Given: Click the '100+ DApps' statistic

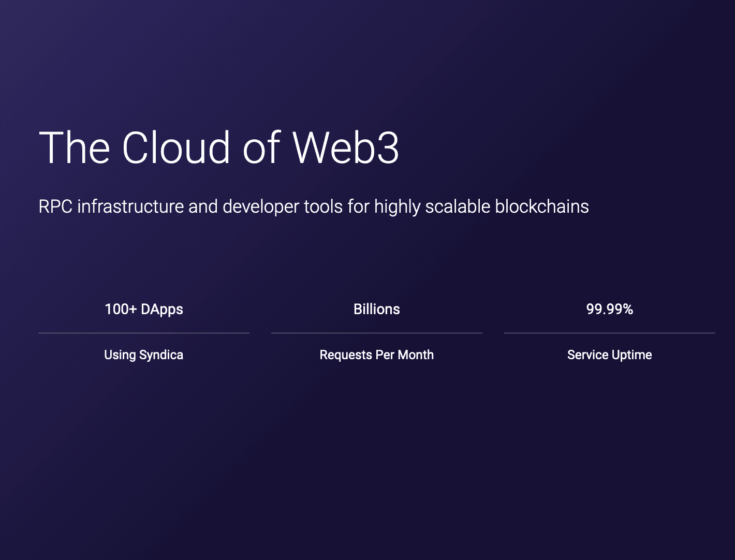Looking at the screenshot, I should [x=144, y=310].
